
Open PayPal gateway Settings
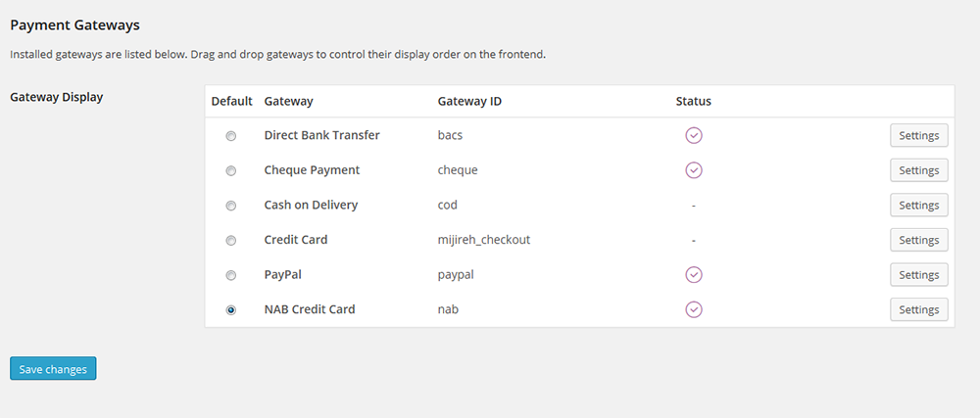tap(919, 274)
